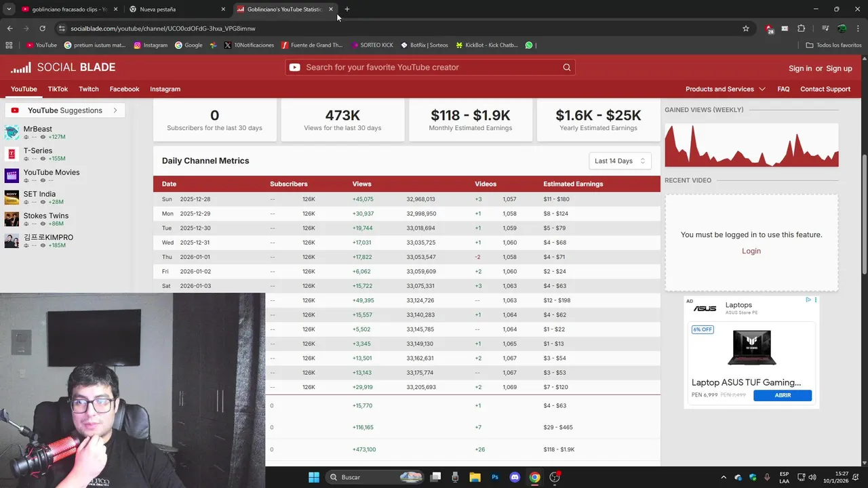Viewport: 868px width, 488px height.
Task: Click the Sign up link
Action: point(839,68)
